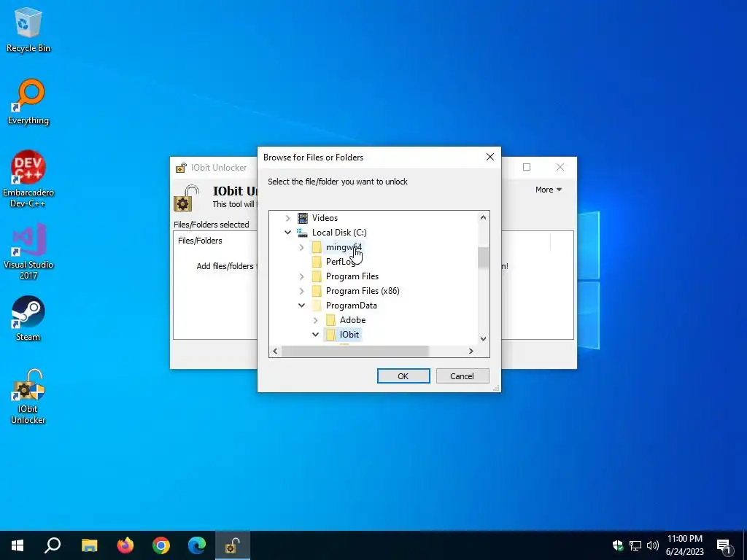This screenshot has width=747, height=560.
Task: Open File Explorer from the taskbar
Action: point(89,545)
